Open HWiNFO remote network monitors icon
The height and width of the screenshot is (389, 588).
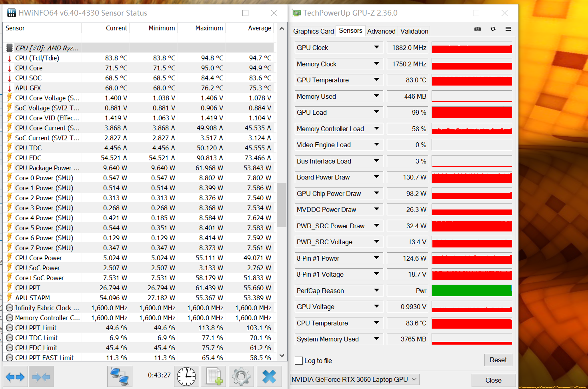[x=120, y=377]
